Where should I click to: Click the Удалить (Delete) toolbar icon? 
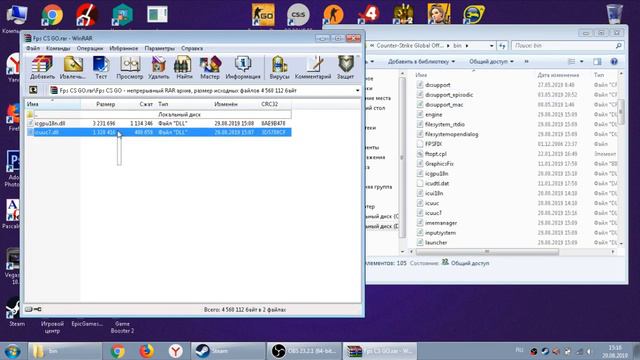coord(158,67)
